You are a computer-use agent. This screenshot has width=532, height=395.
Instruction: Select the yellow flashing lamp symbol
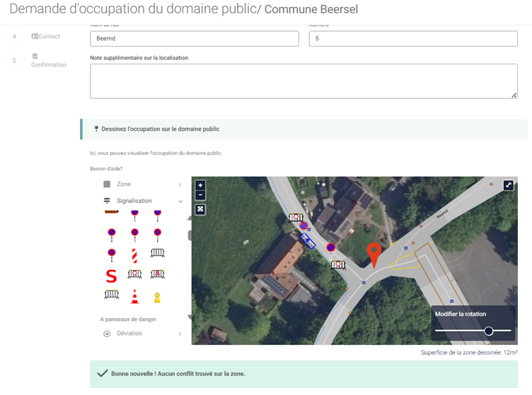[x=157, y=297]
